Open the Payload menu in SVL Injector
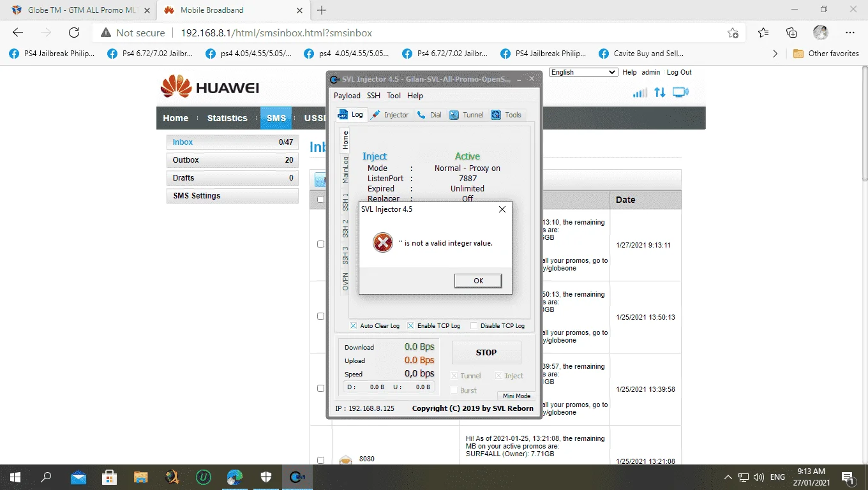 347,96
